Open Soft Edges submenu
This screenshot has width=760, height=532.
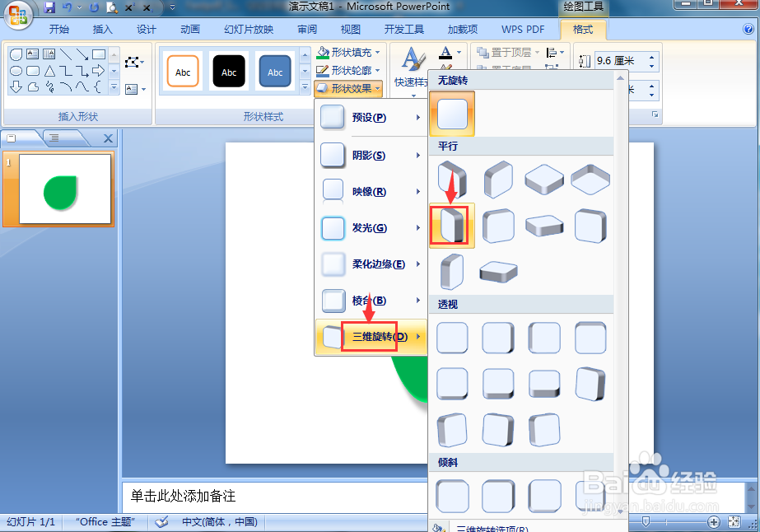(371, 264)
